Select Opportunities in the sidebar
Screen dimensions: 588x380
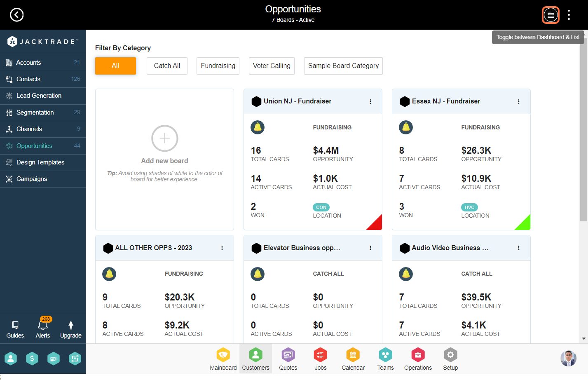43,146
